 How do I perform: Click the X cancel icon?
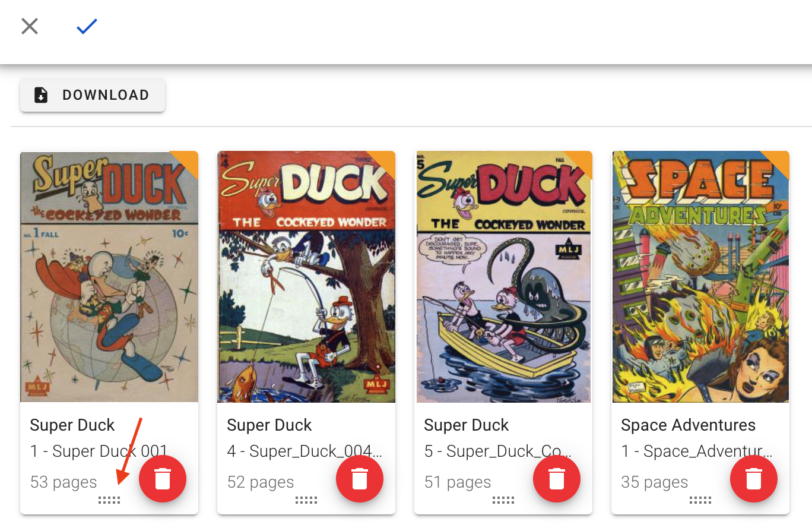pos(30,26)
